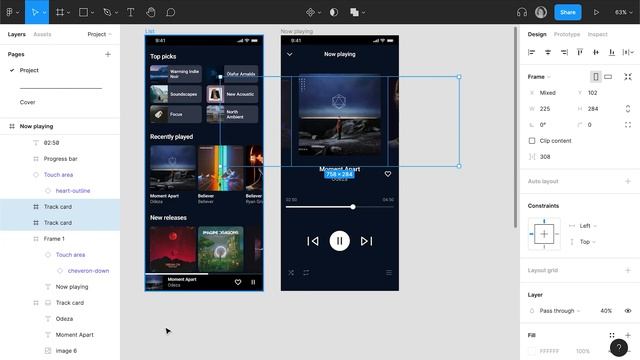Click the Mask toggle icon
Image resolution: width=640 pixels, height=360 pixels.
333,12
